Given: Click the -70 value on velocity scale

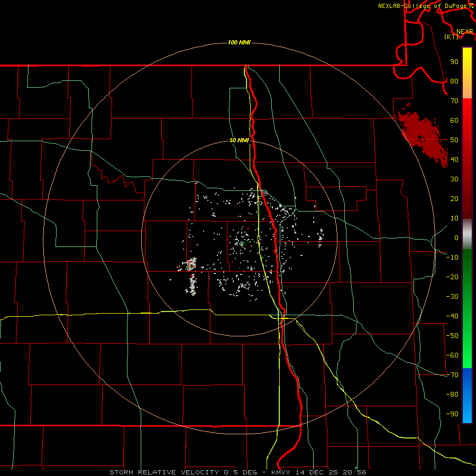Looking at the screenshot, I should 452,375.
